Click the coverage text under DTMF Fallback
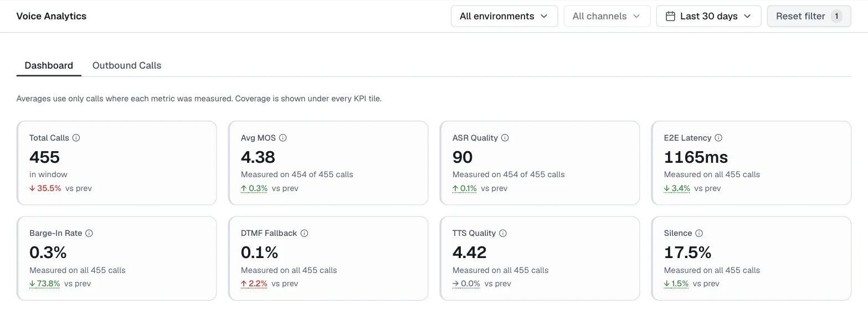 pyautogui.click(x=289, y=270)
